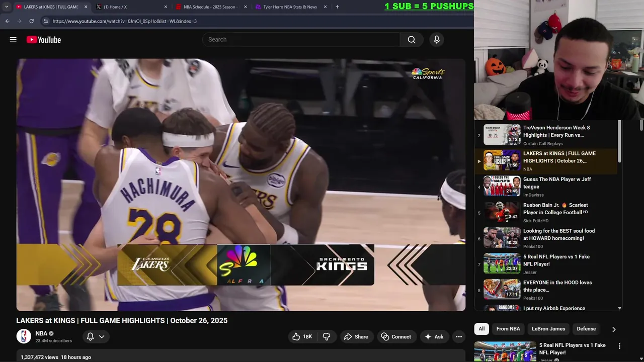Go back with browser back arrow
The width and height of the screenshot is (644, 362).
[x=7, y=21]
